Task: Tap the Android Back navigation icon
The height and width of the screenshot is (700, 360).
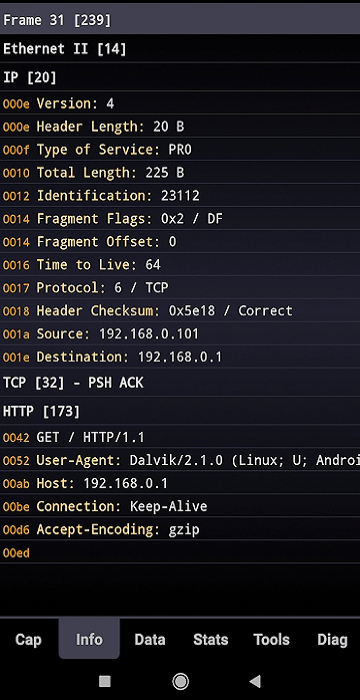Action: click(255, 681)
